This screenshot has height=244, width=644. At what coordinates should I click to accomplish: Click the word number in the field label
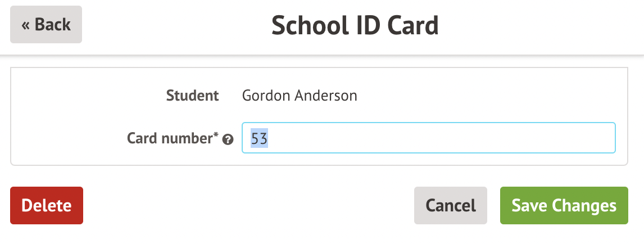click(187, 138)
